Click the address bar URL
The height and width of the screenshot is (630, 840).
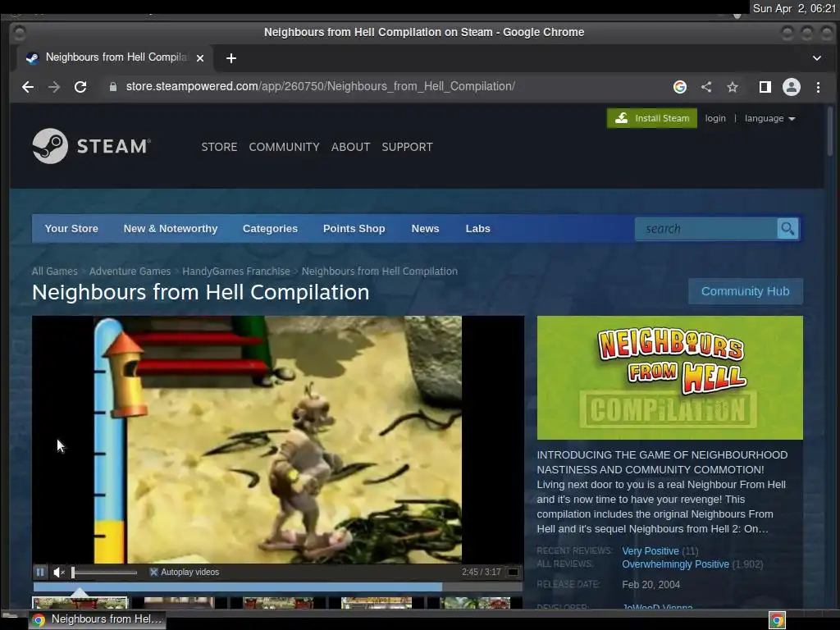coord(321,86)
